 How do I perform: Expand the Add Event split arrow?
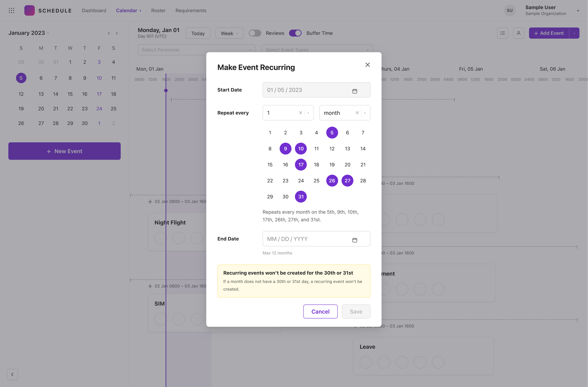(574, 33)
